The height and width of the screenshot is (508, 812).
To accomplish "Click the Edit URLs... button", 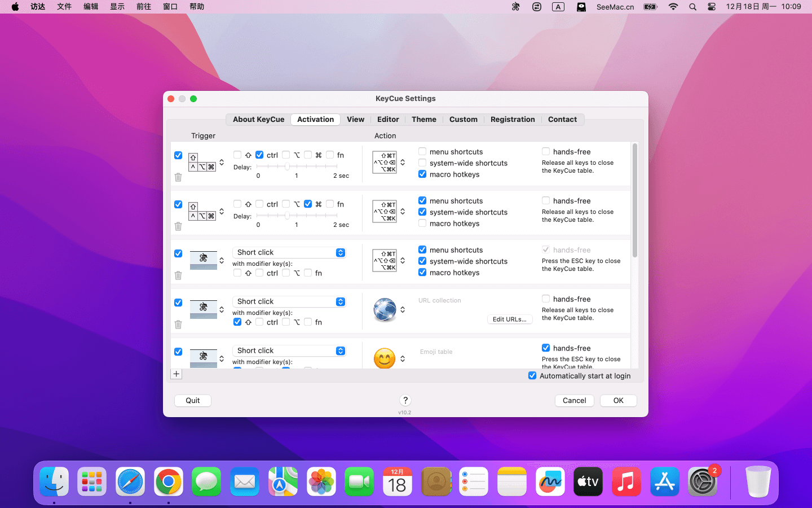I will point(509,319).
